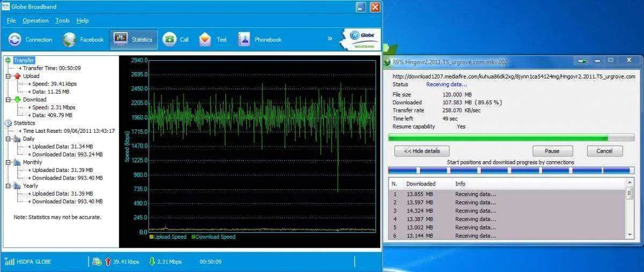Collapse the Upload tree node

8,76
